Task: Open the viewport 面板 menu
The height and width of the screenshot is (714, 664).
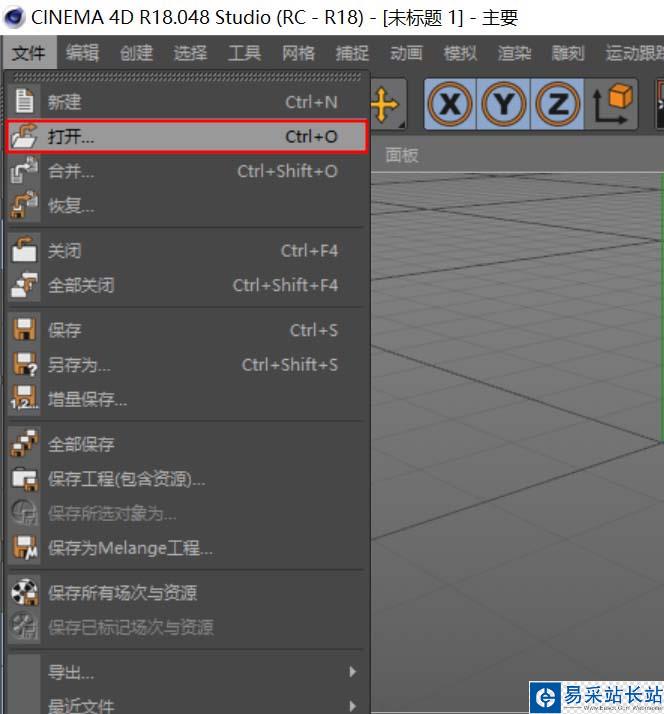Action: point(402,155)
